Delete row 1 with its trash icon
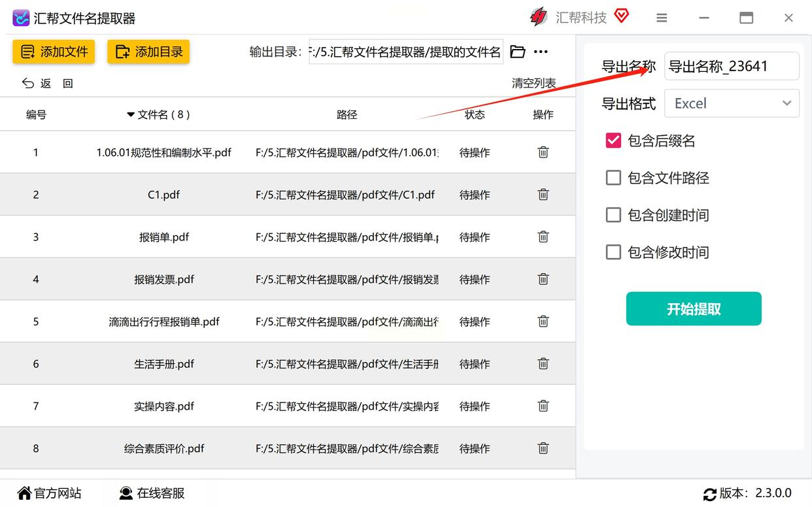The image size is (812, 507). (543, 152)
